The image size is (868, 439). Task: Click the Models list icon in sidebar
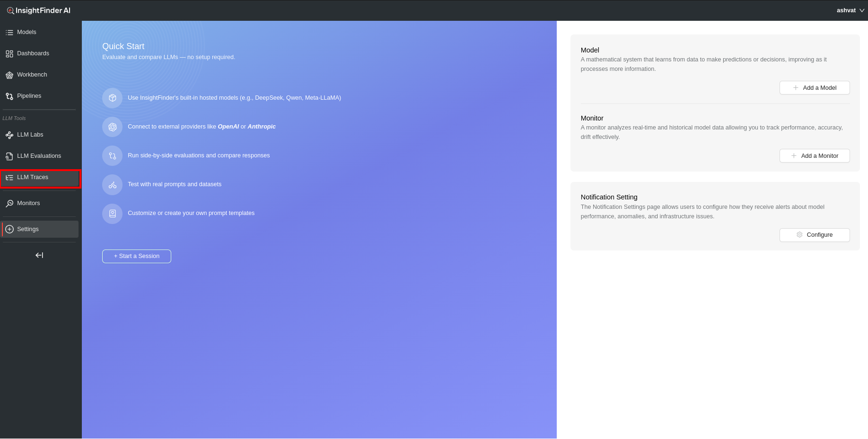[x=9, y=33]
